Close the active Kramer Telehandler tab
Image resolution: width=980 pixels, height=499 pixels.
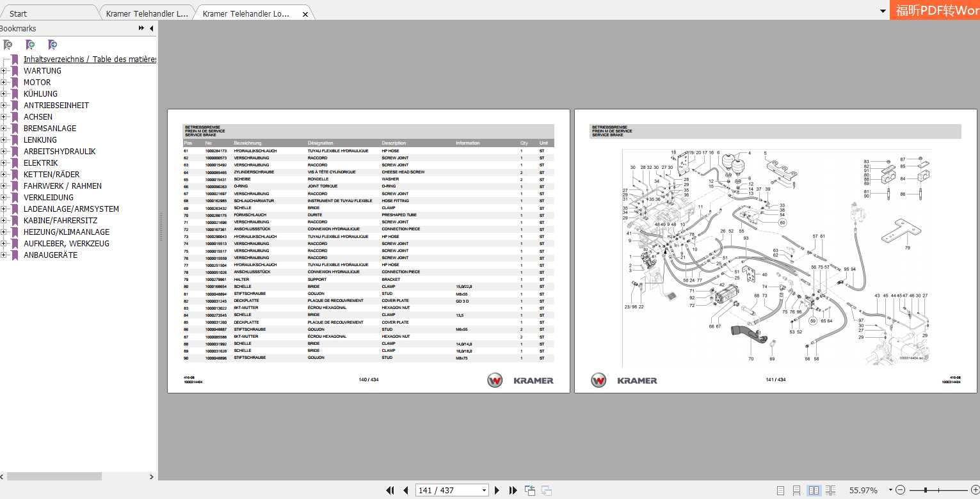pos(305,14)
